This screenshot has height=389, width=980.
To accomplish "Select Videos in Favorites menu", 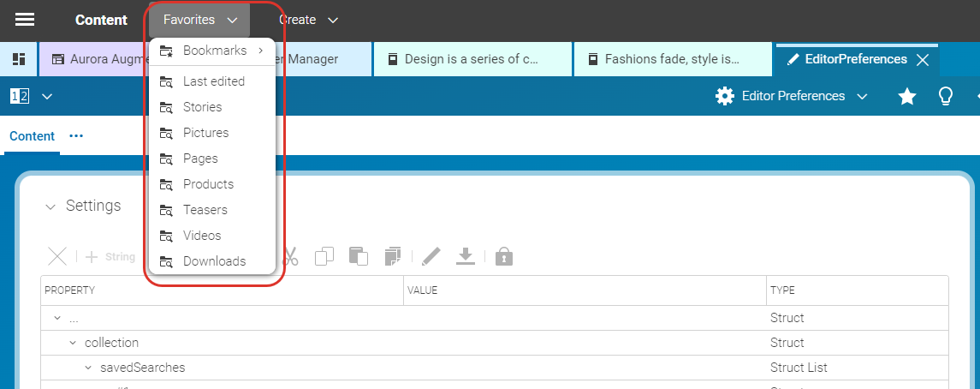I will tap(212, 235).
